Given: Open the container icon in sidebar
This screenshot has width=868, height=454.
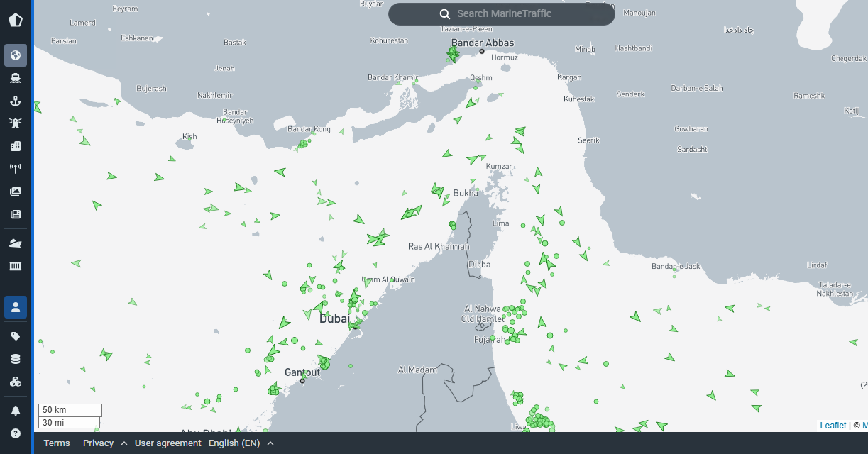Looking at the screenshot, I should 16,266.
